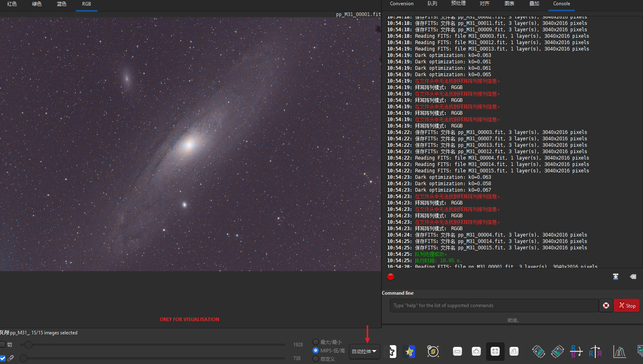This screenshot has width=643, height=364.
Task: Zoom in with the plus icon
Action: (476, 352)
